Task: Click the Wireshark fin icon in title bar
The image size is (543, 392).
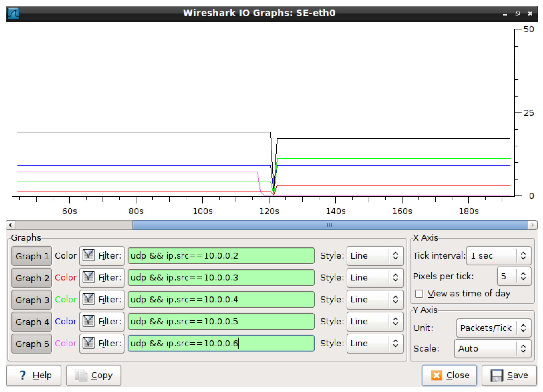Action: coord(13,13)
